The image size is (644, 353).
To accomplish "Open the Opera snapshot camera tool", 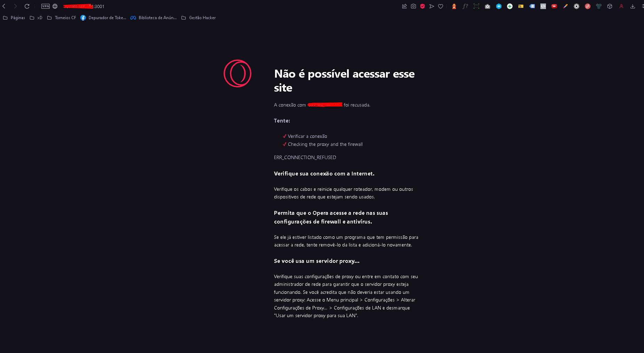I will click(x=414, y=6).
